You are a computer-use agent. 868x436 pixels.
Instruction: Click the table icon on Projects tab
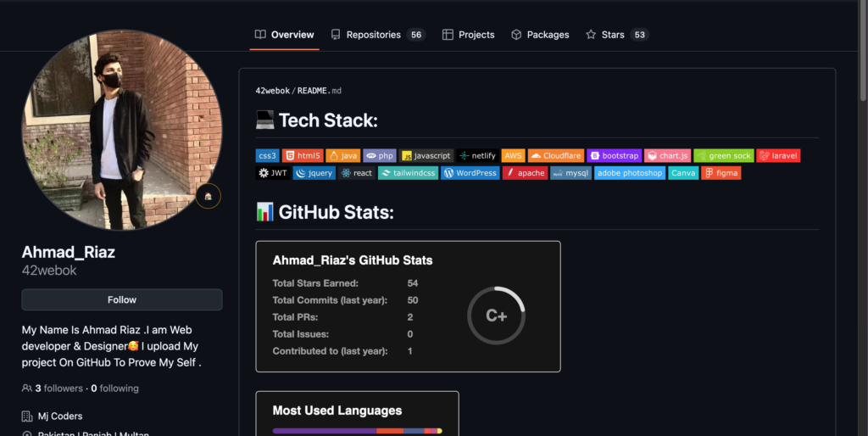point(448,35)
